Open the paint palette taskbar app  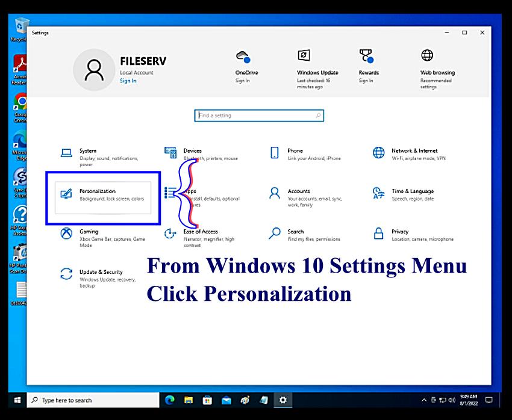coord(245,400)
